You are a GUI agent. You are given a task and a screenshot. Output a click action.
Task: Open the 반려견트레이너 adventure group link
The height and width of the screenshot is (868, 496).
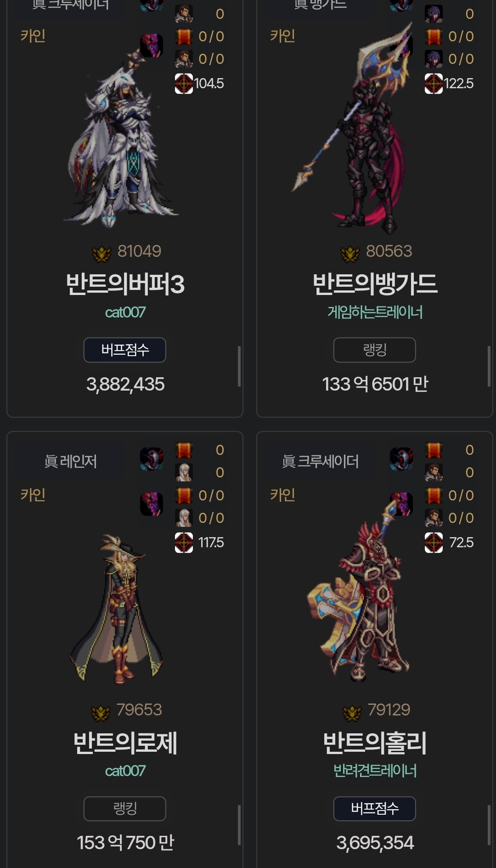[375, 771]
